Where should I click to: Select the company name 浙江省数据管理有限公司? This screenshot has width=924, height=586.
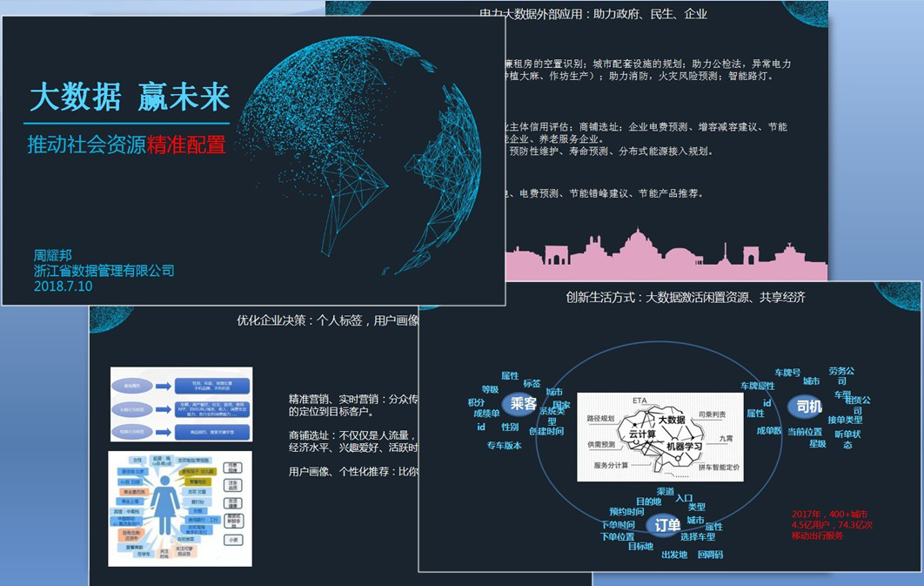point(104,271)
